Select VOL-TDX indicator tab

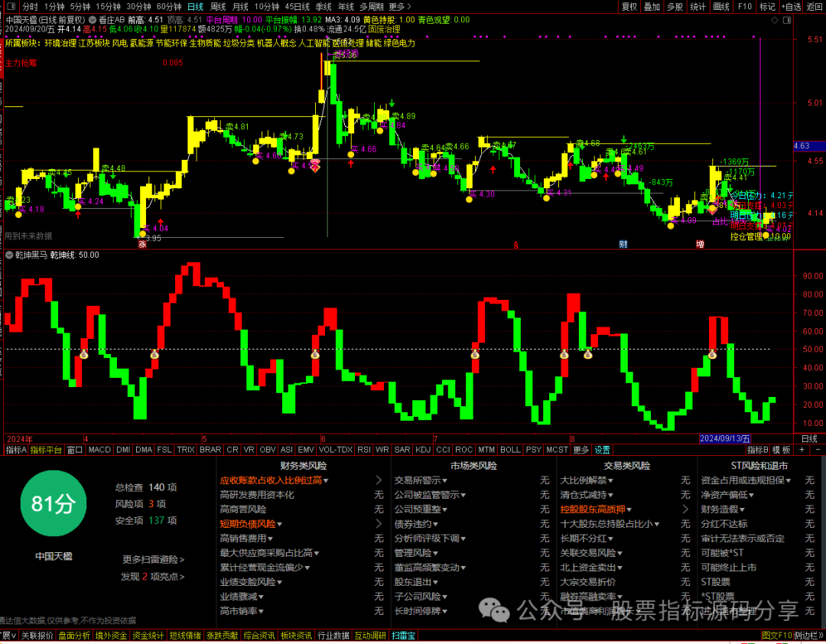(336, 450)
